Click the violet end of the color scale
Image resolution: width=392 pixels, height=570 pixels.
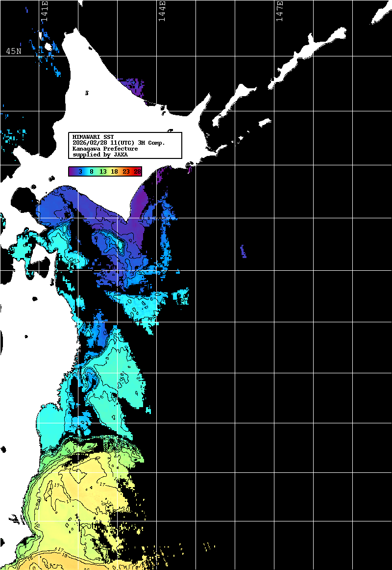click(73, 171)
